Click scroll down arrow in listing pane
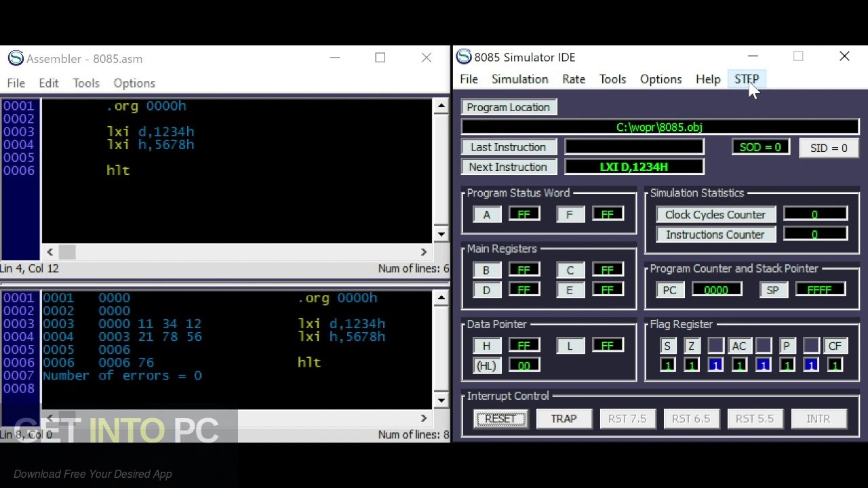 pyautogui.click(x=441, y=400)
